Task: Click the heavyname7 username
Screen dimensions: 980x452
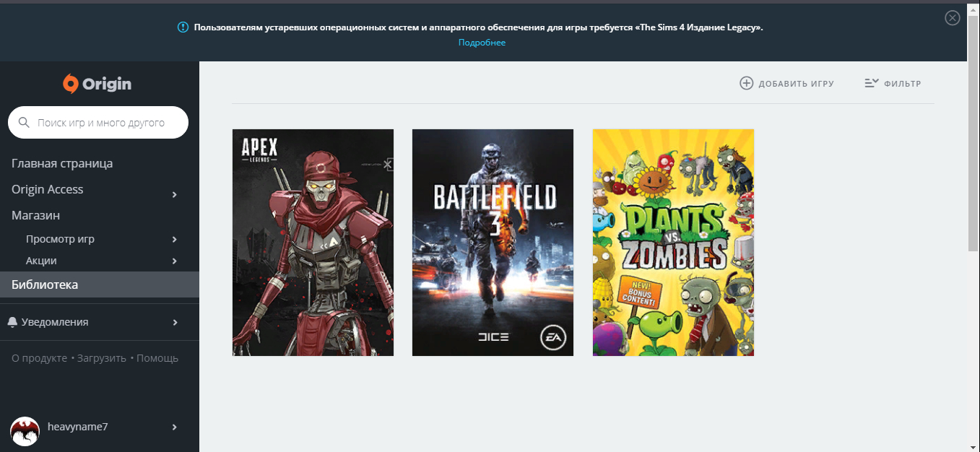Action: tap(77, 427)
